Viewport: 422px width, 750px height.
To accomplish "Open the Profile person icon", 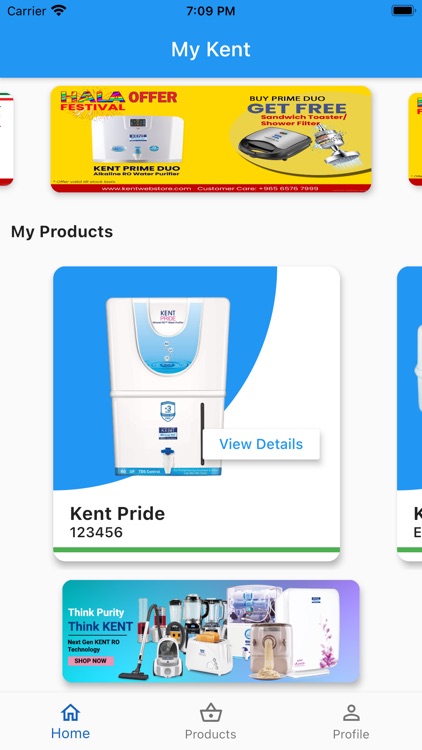I will coord(351,713).
